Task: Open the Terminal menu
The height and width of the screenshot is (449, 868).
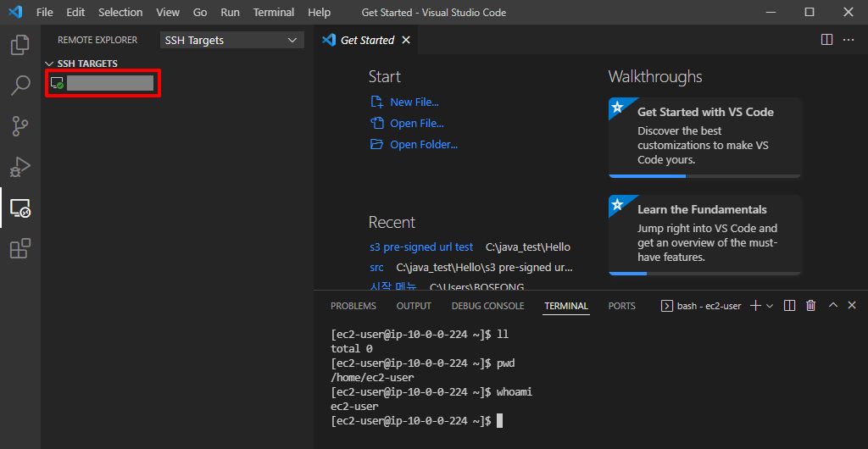Action: click(x=274, y=12)
